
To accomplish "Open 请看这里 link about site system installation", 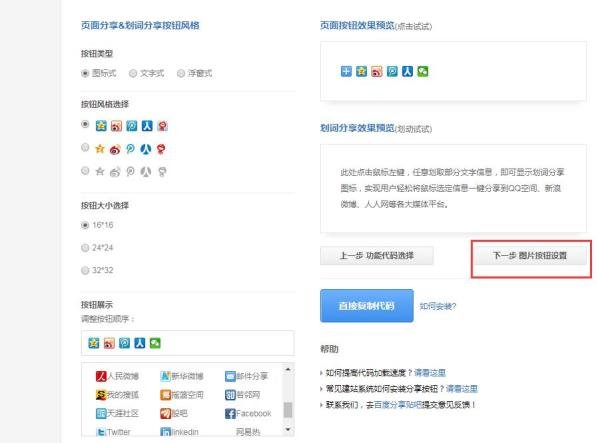I will tap(462, 389).
